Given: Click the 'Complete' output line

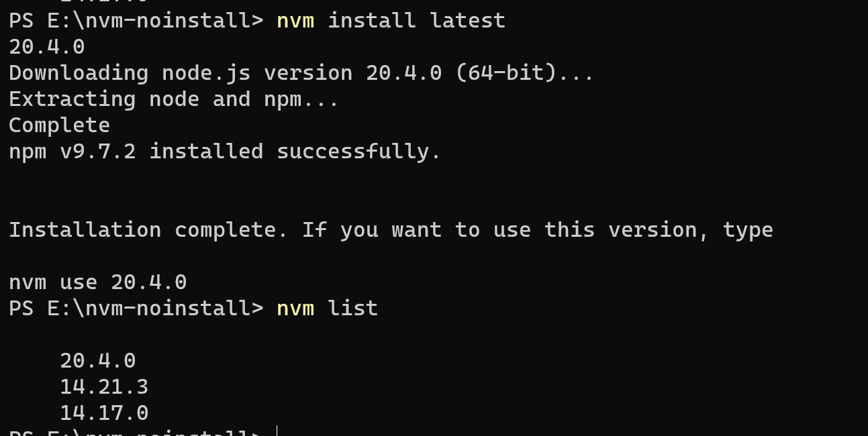Looking at the screenshot, I should (60, 125).
